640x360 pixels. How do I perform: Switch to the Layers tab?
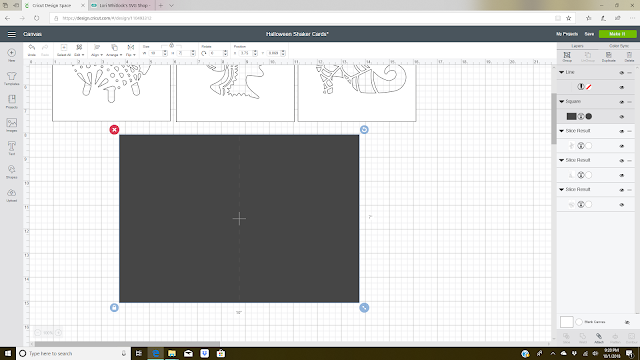(x=577, y=46)
